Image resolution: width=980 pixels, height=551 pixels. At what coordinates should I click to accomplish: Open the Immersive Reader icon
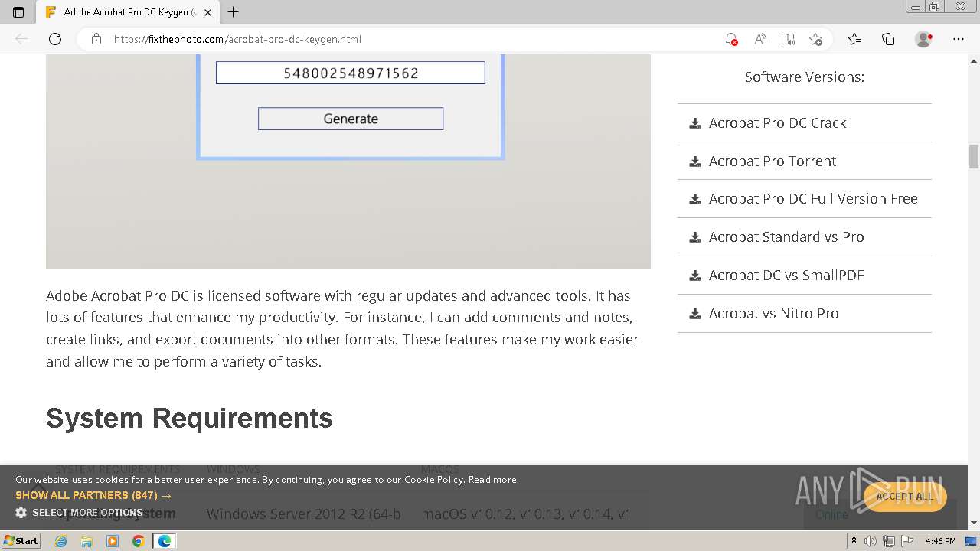tap(788, 39)
